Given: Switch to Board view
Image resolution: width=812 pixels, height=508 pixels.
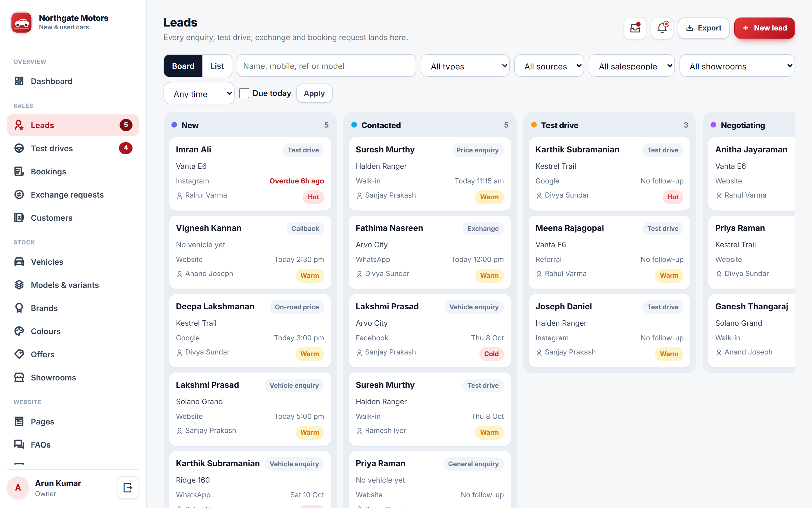Looking at the screenshot, I should pyautogui.click(x=183, y=66).
